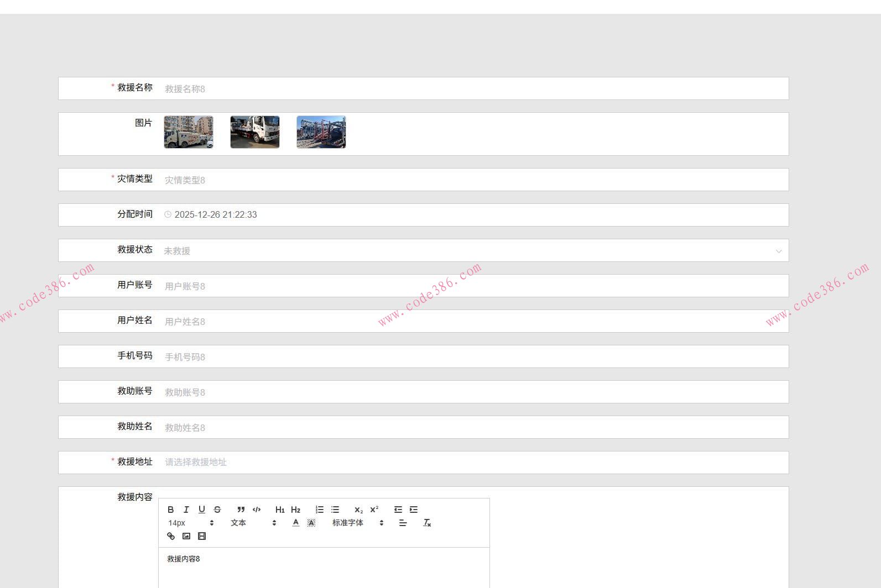The image size is (881, 588).
Task: Decrease the indent of the text
Action: click(398, 510)
